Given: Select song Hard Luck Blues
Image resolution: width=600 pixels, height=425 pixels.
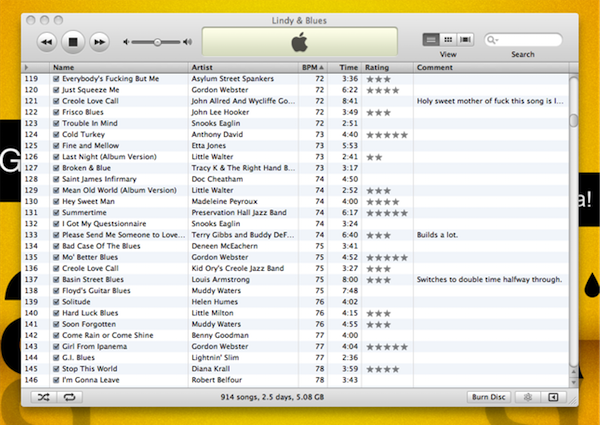Looking at the screenshot, I should (90, 313).
